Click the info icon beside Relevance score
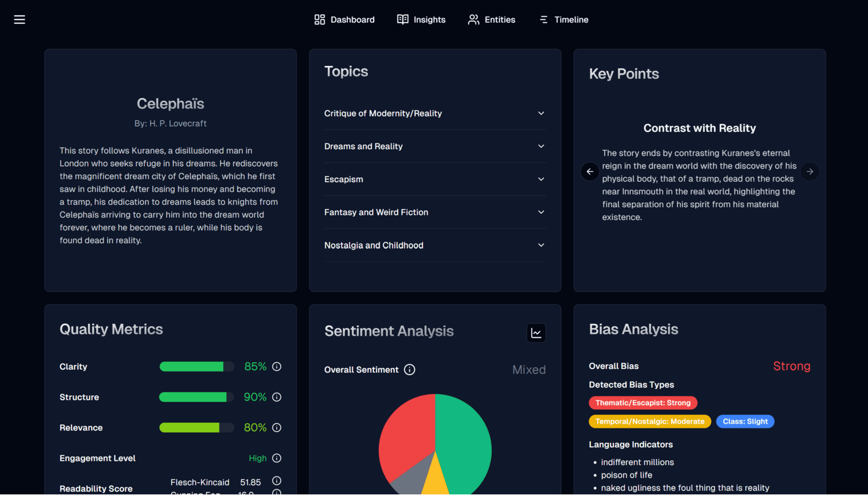Viewport: 868px width, 495px height. tap(276, 428)
